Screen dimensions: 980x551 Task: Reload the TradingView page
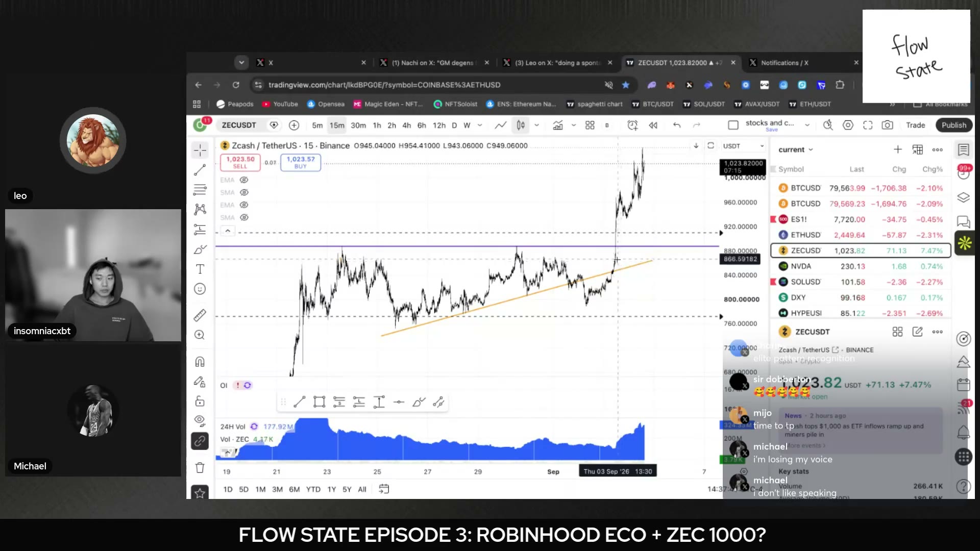click(236, 85)
